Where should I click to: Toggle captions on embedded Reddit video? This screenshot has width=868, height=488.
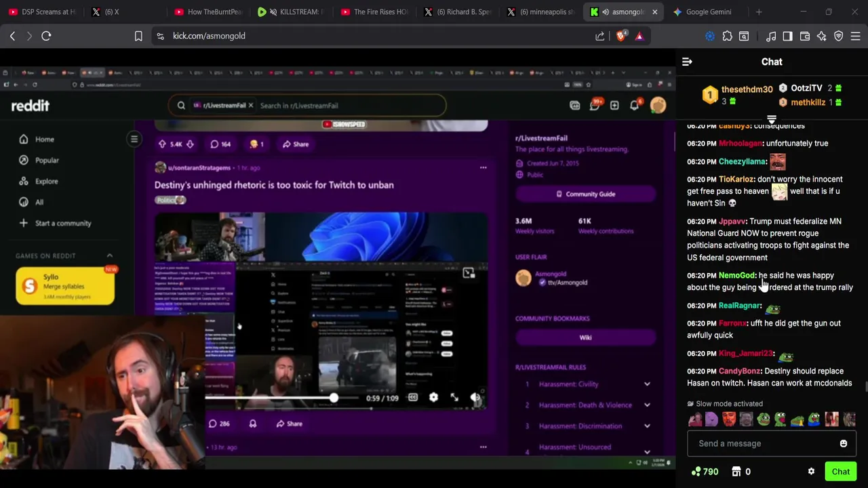coord(412,397)
